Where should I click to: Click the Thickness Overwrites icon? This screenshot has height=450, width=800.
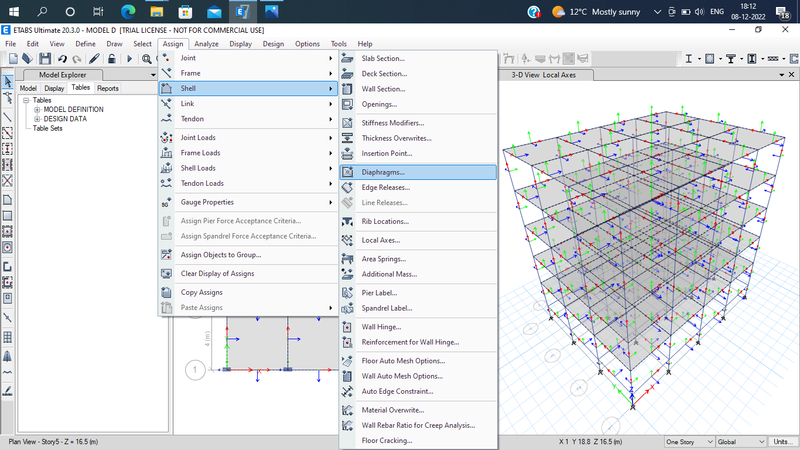click(x=347, y=138)
